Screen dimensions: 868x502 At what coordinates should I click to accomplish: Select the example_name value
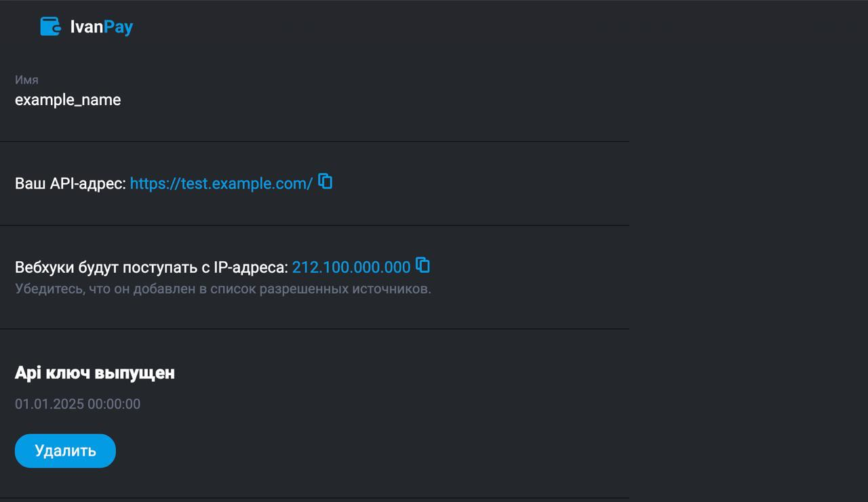point(68,100)
